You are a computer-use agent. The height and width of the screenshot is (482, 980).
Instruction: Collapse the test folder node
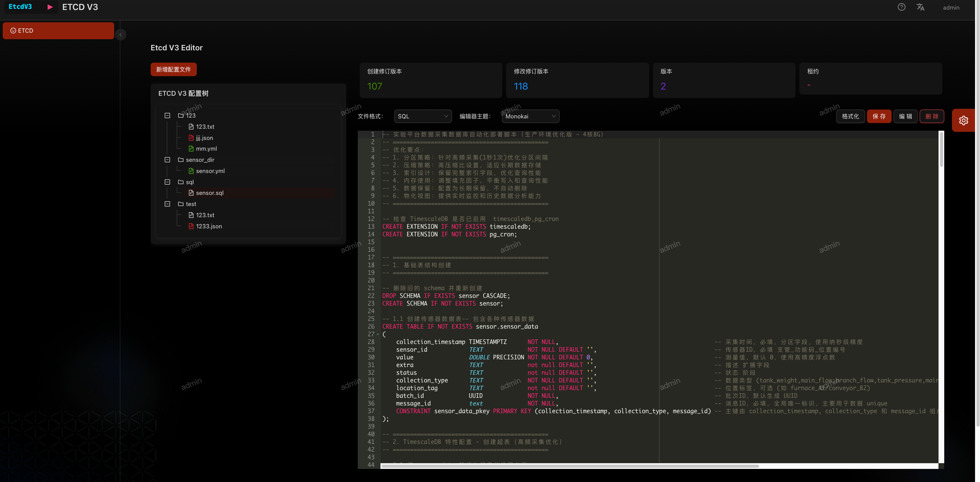[x=167, y=204]
